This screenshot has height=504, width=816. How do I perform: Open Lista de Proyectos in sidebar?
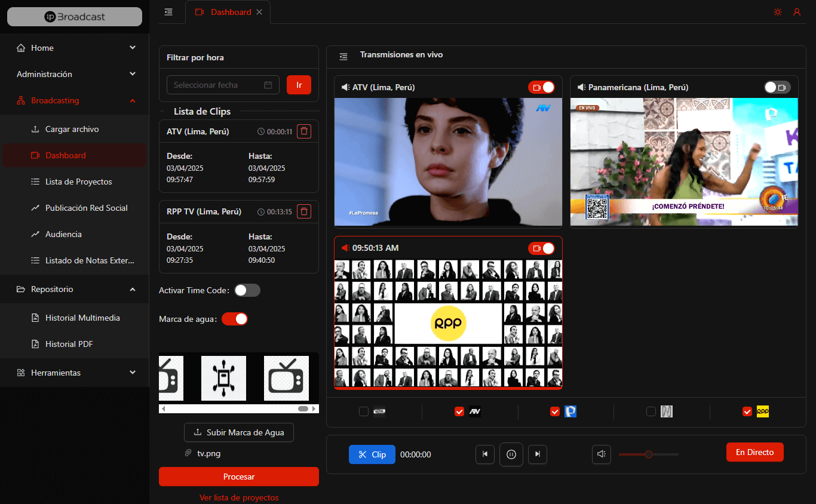(x=78, y=182)
